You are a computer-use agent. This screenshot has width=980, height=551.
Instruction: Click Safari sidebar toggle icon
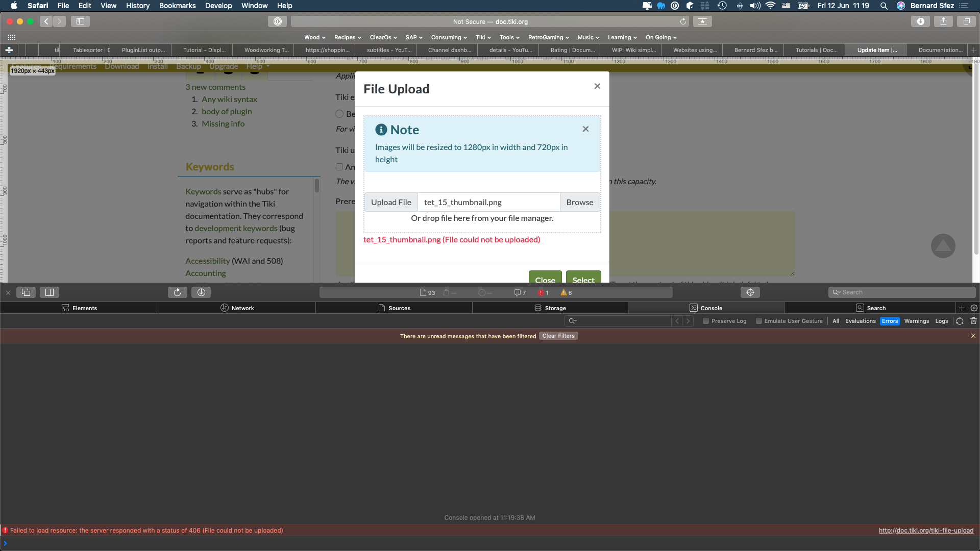coord(80,21)
